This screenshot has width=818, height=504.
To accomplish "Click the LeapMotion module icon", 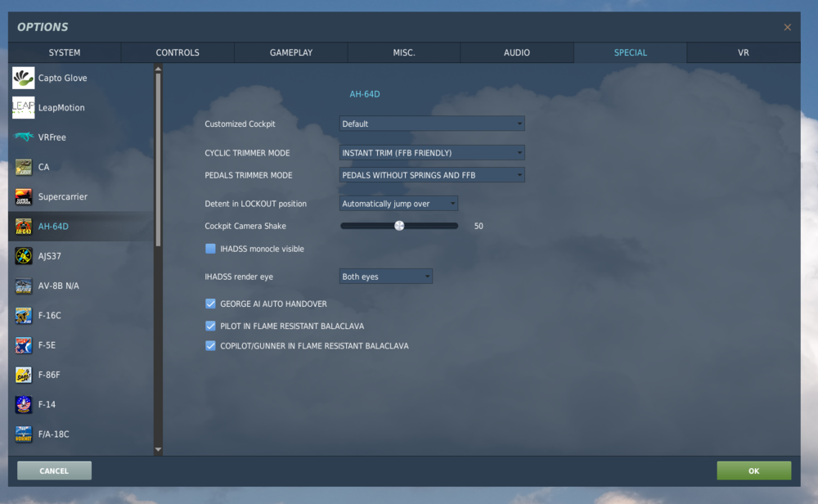I will pos(24,107).
